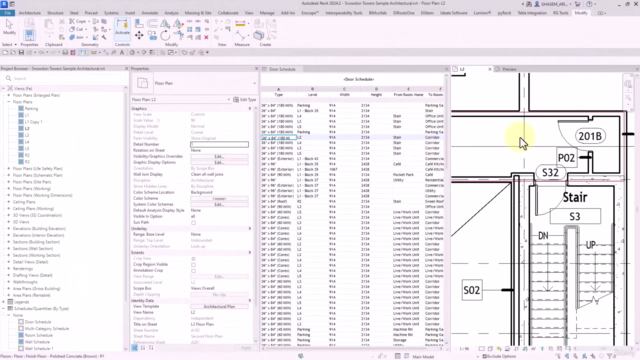Collapse the Views (Fe) tree node
Image resolution: width=640 pixels, height=360 pixels.
click(x=4, y=89)
